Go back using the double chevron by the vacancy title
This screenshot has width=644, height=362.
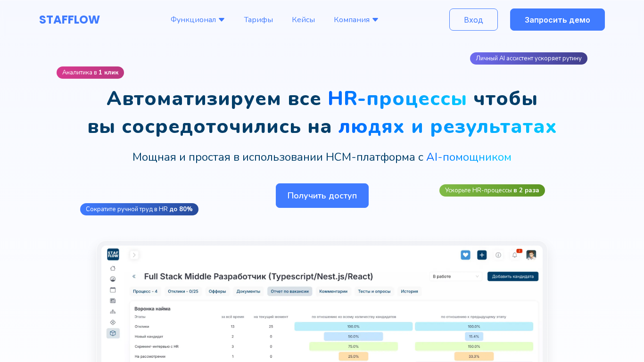point(134,277)
